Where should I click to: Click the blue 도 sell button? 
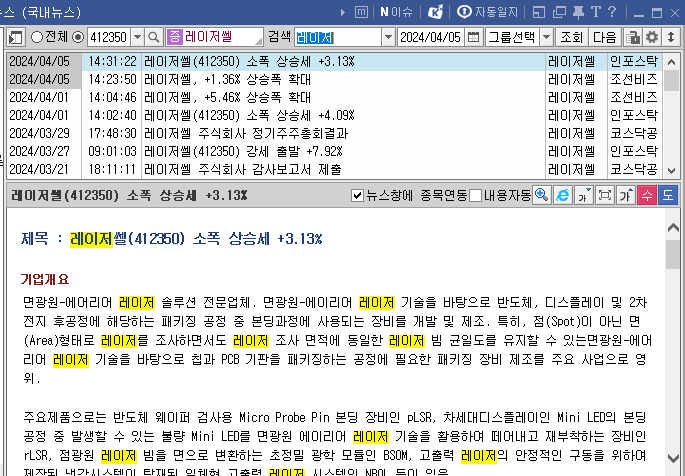(x=668, y=195)
